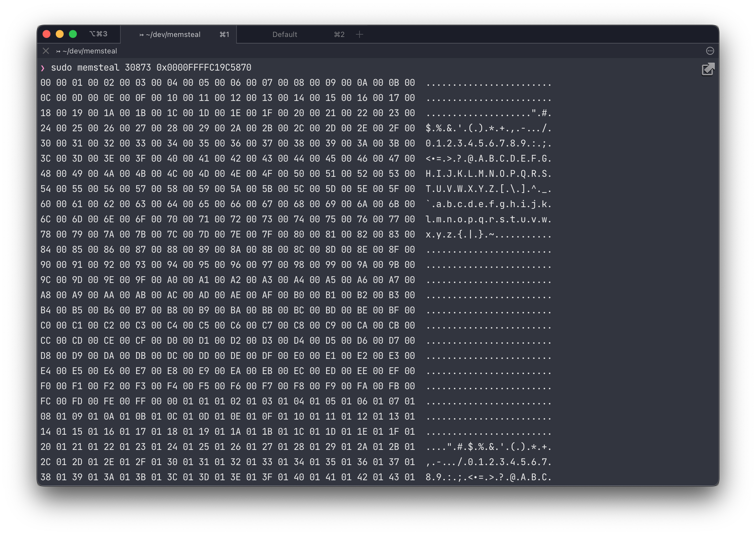Click the green zoom window button
Viewport: 756px width, 535px height.
(73, 34)
